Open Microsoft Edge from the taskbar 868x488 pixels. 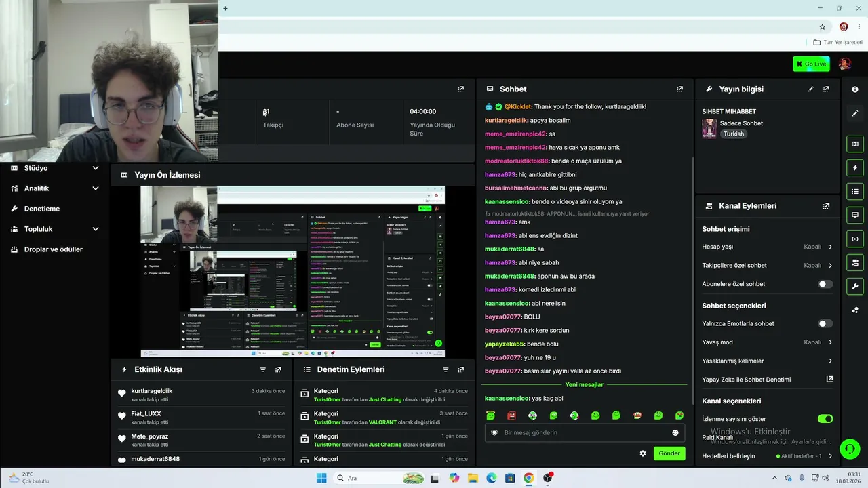coord(491,478)
